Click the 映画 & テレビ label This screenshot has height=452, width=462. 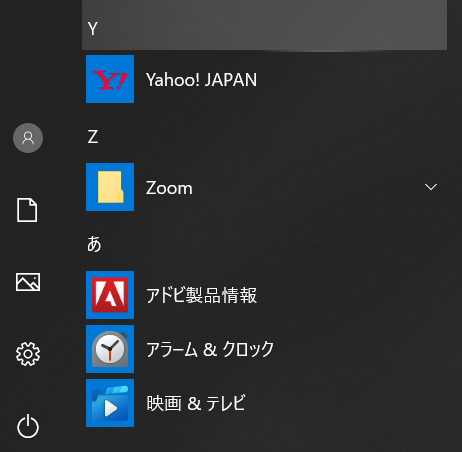(x=196, y=403)
